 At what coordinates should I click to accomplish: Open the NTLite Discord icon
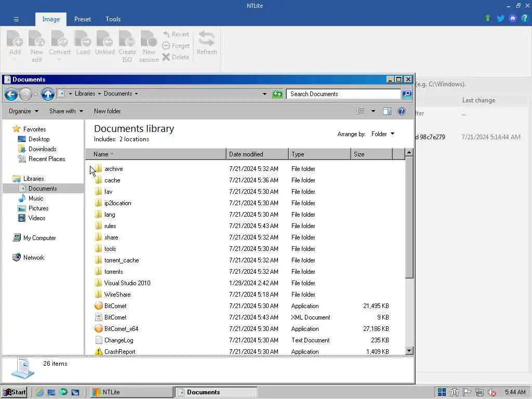coord(513,18)
